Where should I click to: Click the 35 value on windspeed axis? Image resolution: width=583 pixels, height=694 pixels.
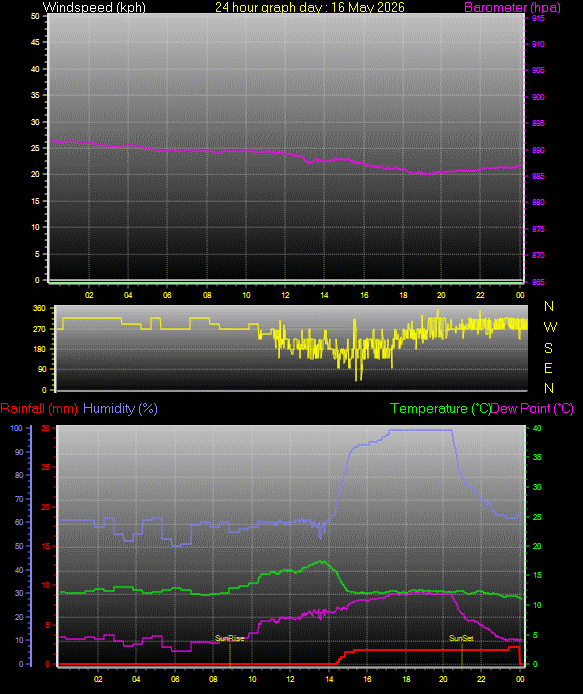[35, 95]
